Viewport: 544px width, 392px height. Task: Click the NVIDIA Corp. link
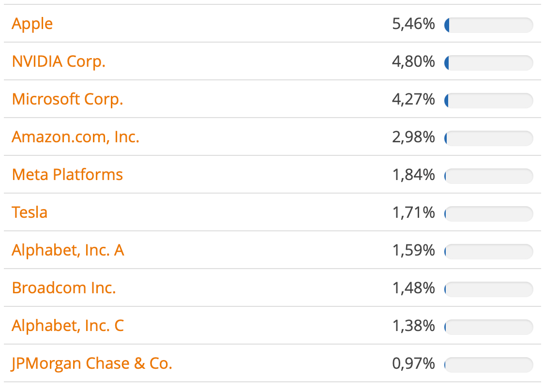tap(59, 61)
